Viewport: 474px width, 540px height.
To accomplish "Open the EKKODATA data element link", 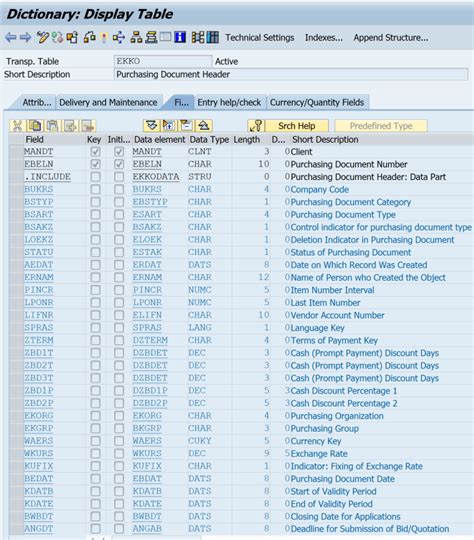I will (156, 177).
